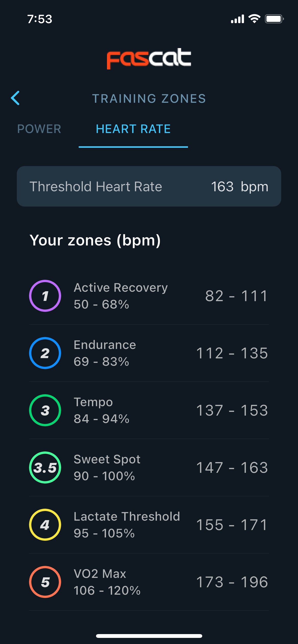Click the Zone 2 Endurance circle icon
The image size is (298, 644).
pos(45,353)
